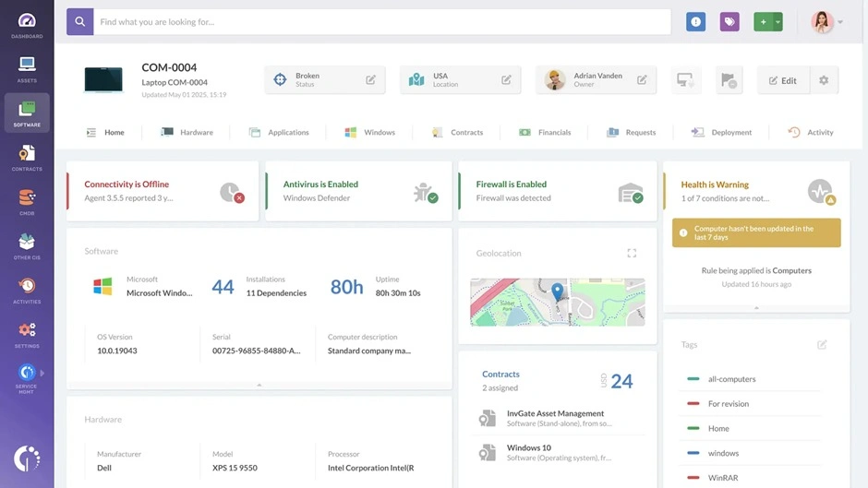Click the purple search magnifier icon
This screenshot has height=488, width=868.
[80, 22]
